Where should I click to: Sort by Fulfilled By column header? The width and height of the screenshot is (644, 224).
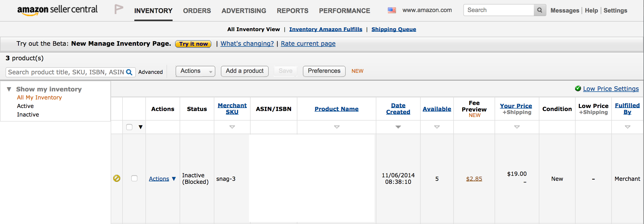coord(627,109)
